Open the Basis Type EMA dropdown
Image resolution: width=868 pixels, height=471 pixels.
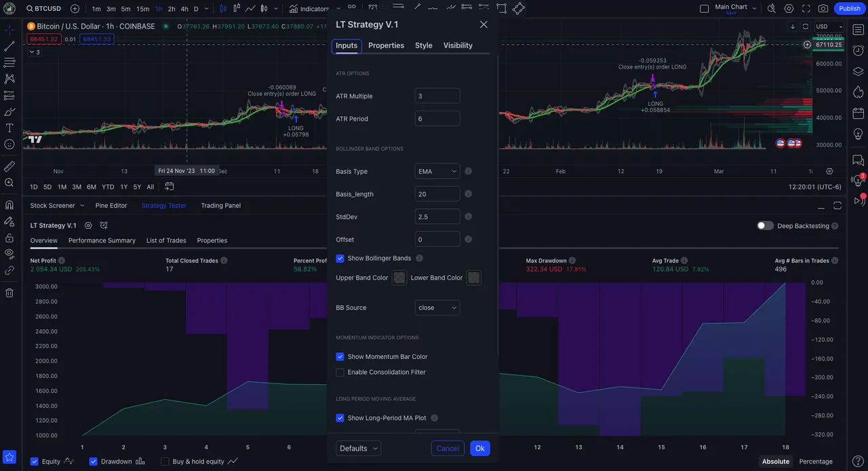tap(437, 171)
